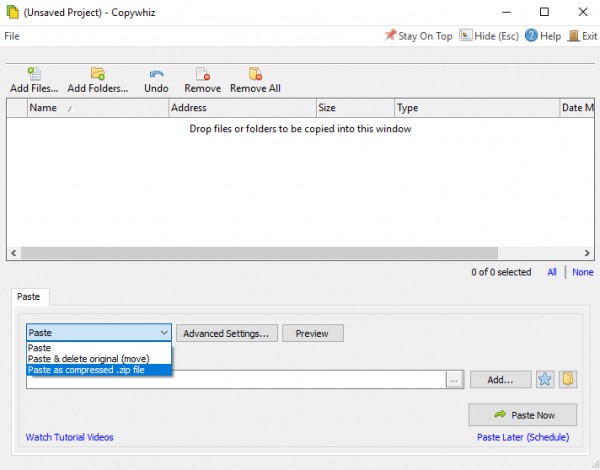
Task: Sort by the Address column header
Action: tap(243, 108)
